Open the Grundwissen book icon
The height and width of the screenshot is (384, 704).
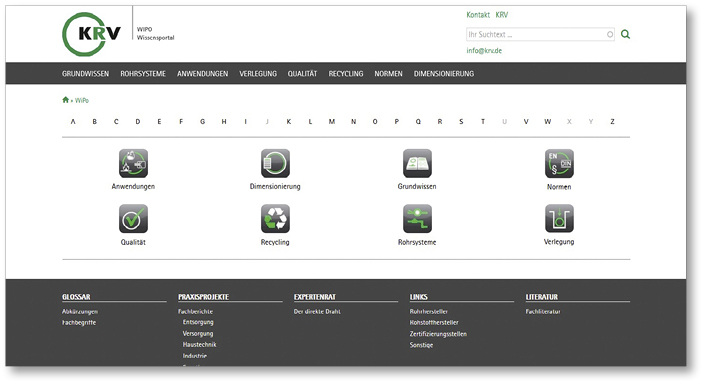417,163
